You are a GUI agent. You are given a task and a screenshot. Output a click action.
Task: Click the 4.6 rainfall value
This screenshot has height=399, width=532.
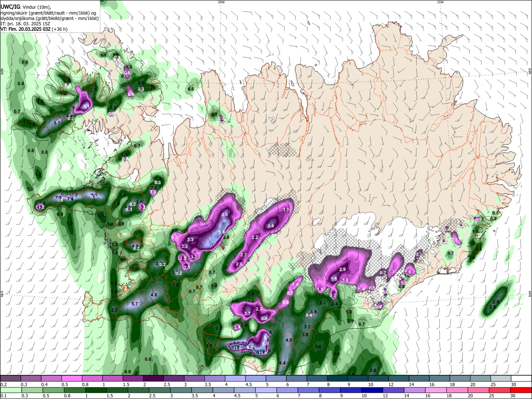click(x=289, y=340)
